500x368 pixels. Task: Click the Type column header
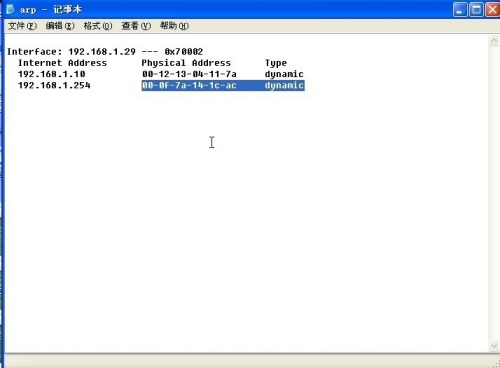276,63
